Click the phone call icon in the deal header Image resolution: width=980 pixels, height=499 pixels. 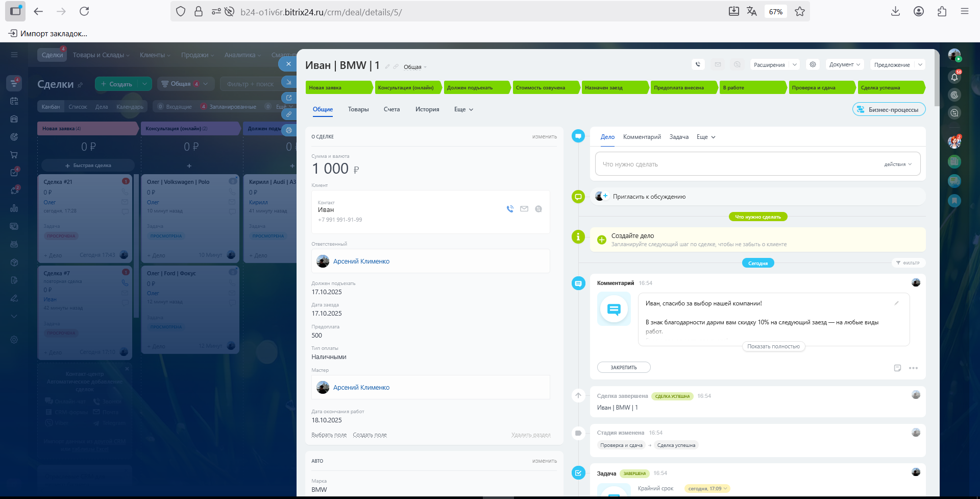pos(698,64)
